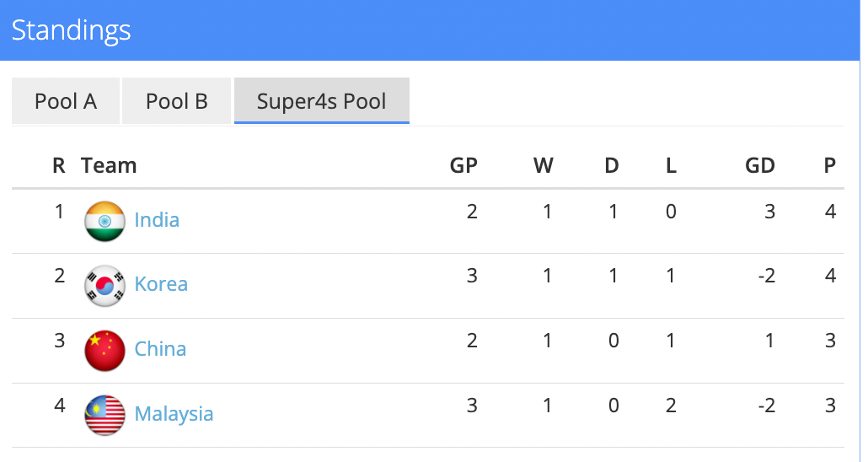The image size is (868, 462).
Task: Open the Pool B tab
Action: point(177,101)
